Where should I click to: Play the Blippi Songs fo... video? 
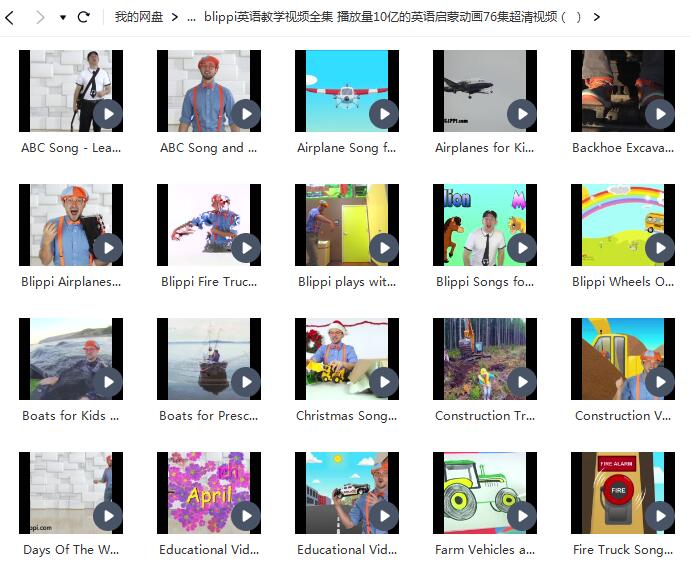click(x=522, y=248)
